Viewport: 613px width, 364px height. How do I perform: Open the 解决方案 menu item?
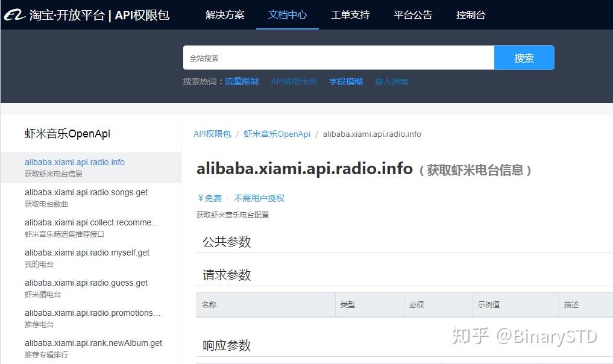pos(225,15)
